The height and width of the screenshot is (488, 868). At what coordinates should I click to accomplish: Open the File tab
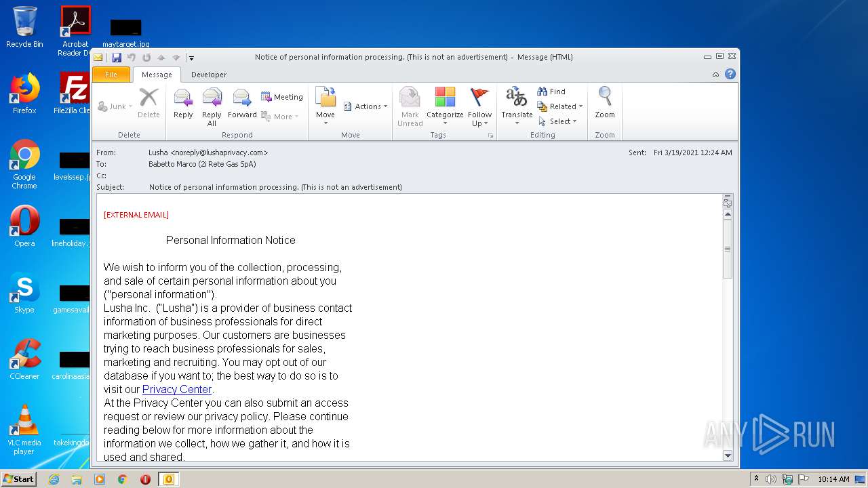tap(111, 75)
